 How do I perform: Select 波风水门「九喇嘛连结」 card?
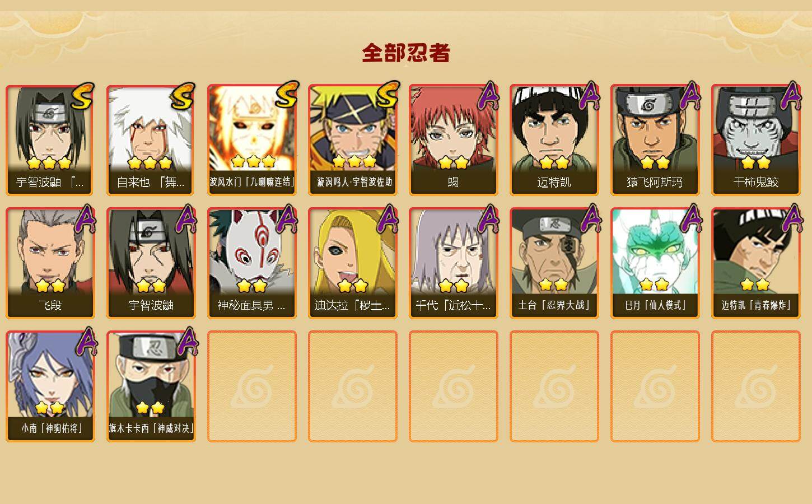(x=252, y=140)
